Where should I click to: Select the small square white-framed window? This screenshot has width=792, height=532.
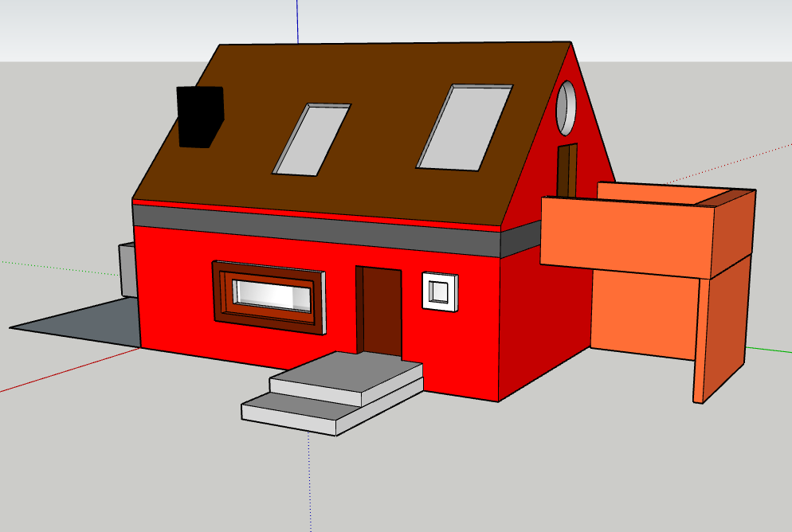click(440, 291)
